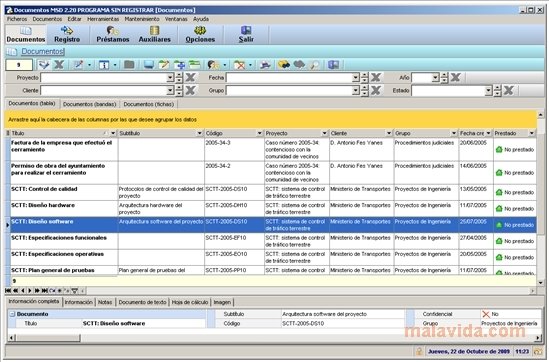Click the blue plus add toolbar icon
The image size is (549, 362).
click(x=179, y=65)
